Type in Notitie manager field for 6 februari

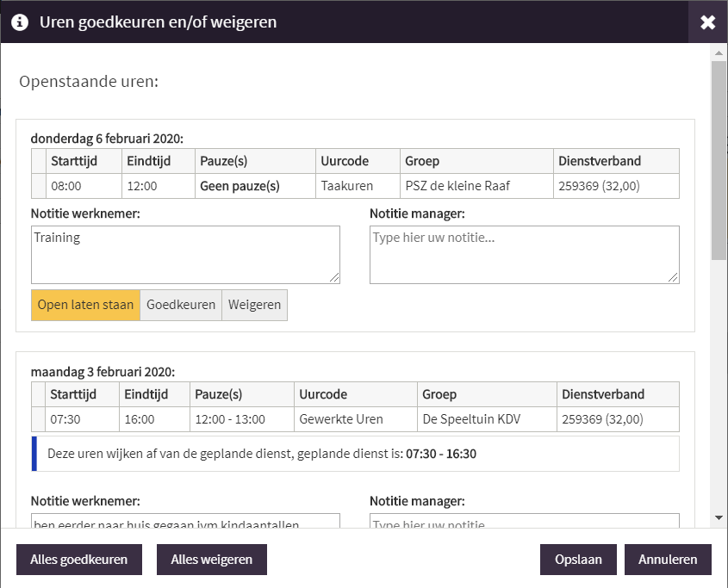[x=524, y=254]
